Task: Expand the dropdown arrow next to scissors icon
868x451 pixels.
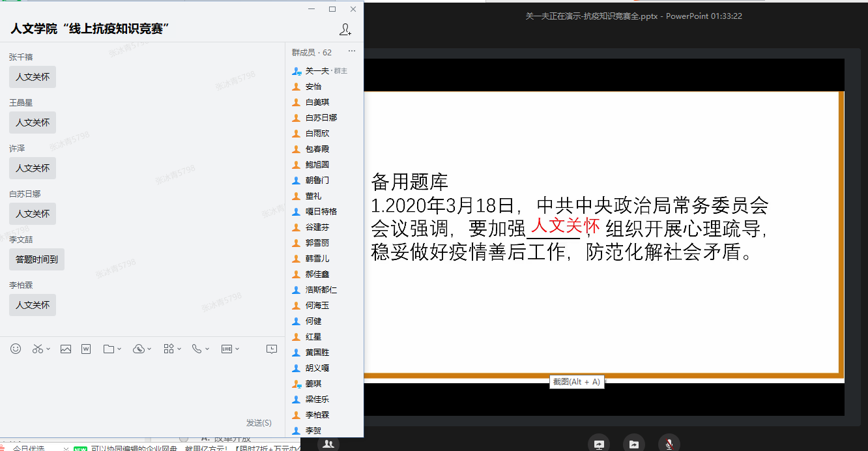Action: click(48, 349)
